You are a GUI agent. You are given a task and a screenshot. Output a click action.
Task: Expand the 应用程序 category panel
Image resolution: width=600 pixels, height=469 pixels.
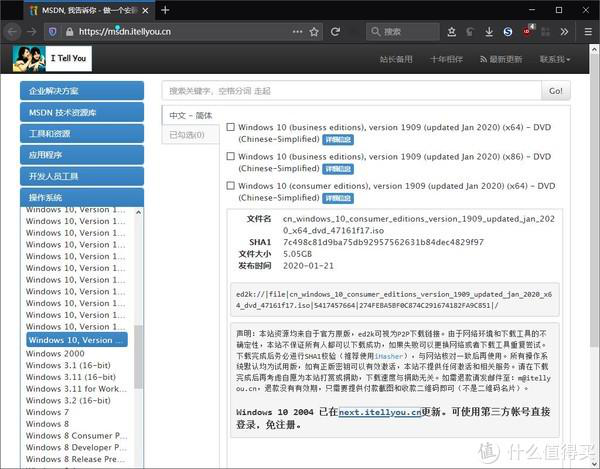(82, 155)
